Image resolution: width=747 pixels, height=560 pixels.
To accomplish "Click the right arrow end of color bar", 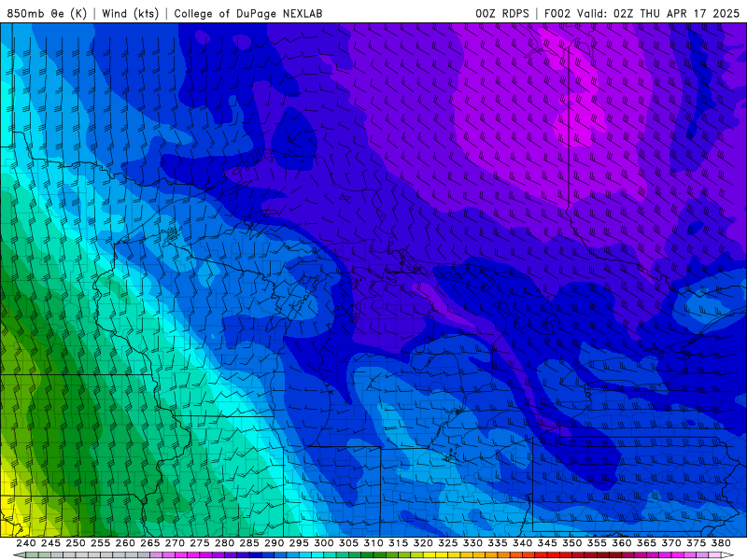I will tap(727, 555).
